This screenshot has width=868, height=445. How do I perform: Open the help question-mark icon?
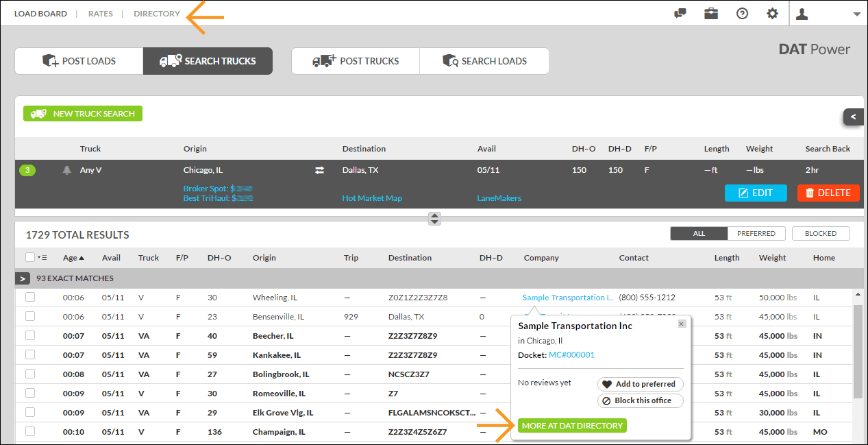pos(742,13)
